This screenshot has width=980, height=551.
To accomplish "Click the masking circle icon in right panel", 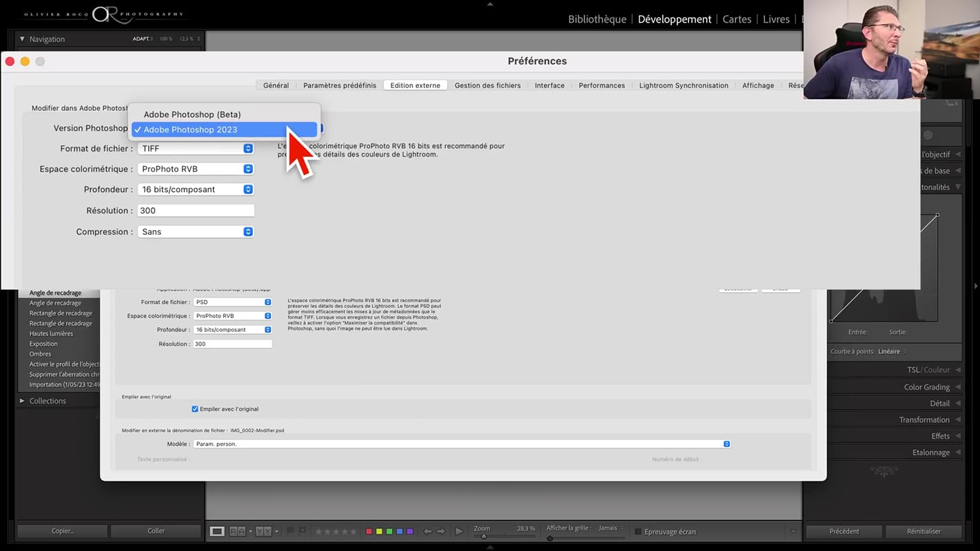I will [928, 136].
